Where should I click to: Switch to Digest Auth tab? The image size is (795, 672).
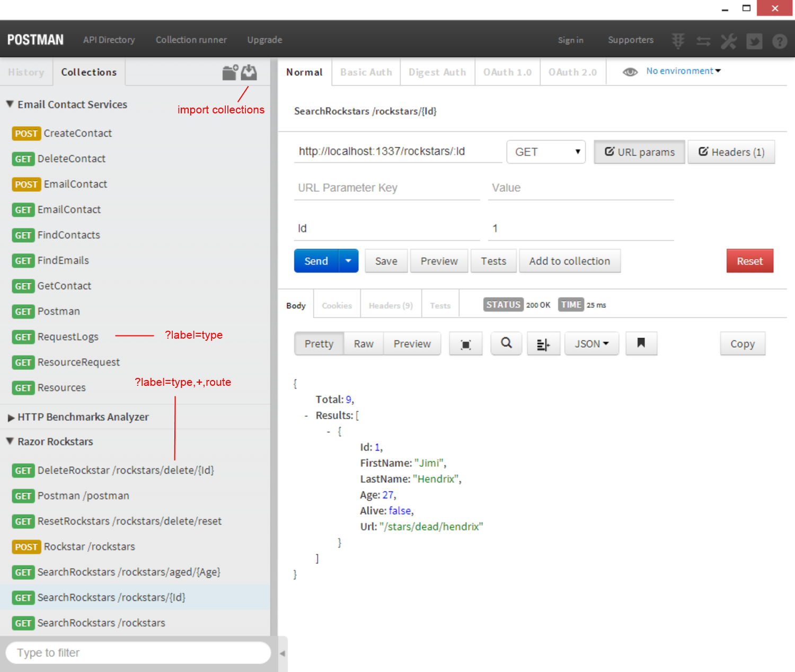437,72
